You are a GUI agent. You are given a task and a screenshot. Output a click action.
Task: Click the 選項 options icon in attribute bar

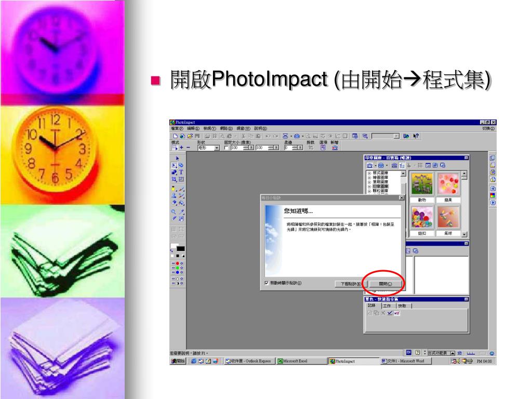[x=323, y=148]
